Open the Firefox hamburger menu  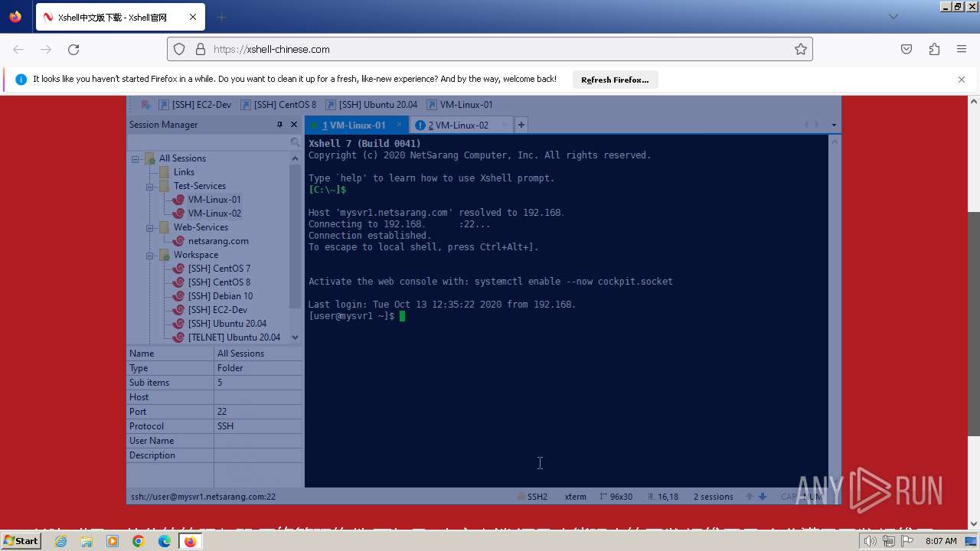coord(962,49)
